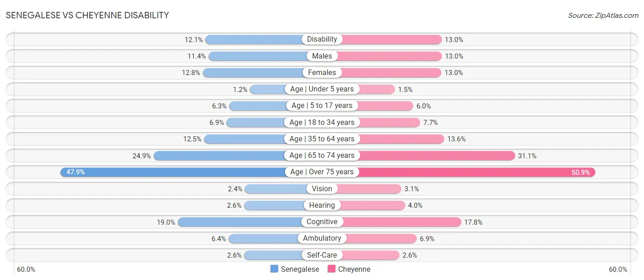Click the pink Age Over 75 years bar
Image resolution: width=644 pixels, height=280 pixels.
pyautogui.click(x=476, y=172)
